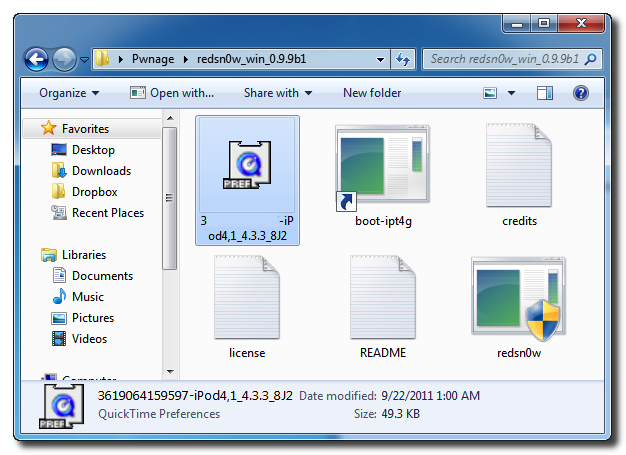Open the Pictures library
626x455 pixels.
coord(93,318)
